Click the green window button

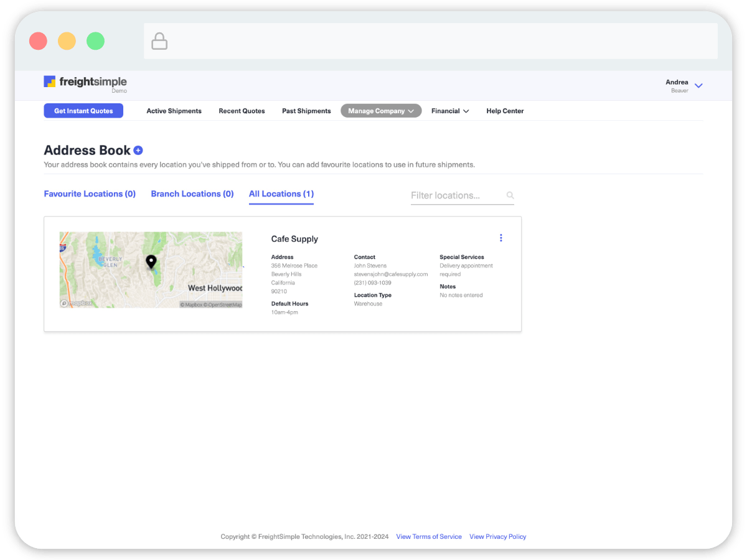(95, 42)
